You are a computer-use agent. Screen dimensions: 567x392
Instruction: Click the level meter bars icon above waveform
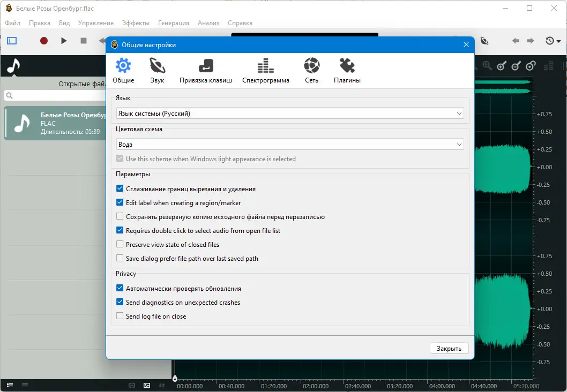(x=549, y=66)
